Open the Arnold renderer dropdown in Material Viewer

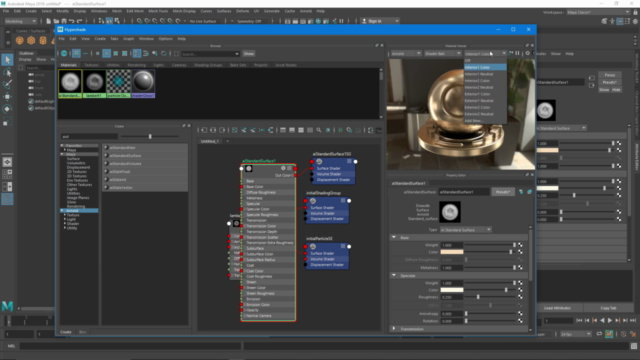[x=406, y=53]
